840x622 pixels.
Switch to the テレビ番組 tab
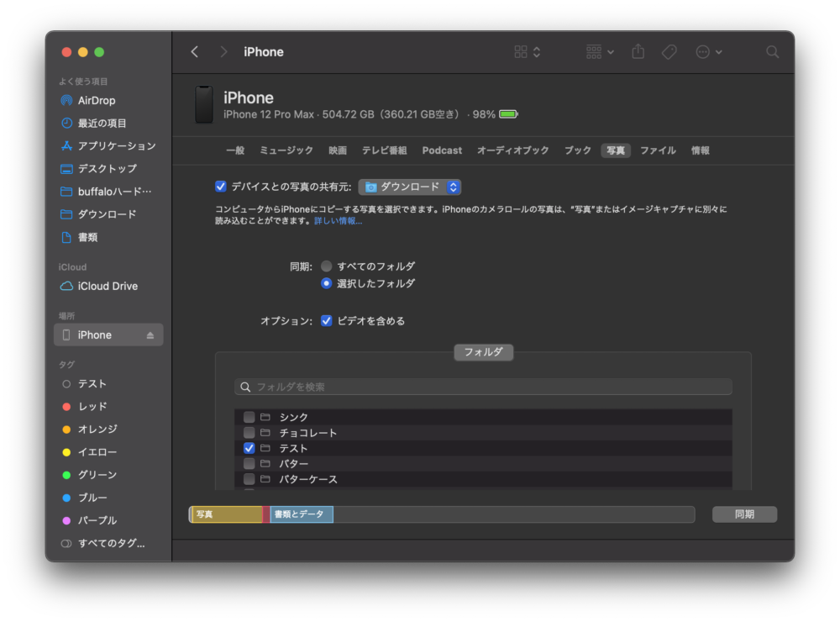(x=384, y=150)
